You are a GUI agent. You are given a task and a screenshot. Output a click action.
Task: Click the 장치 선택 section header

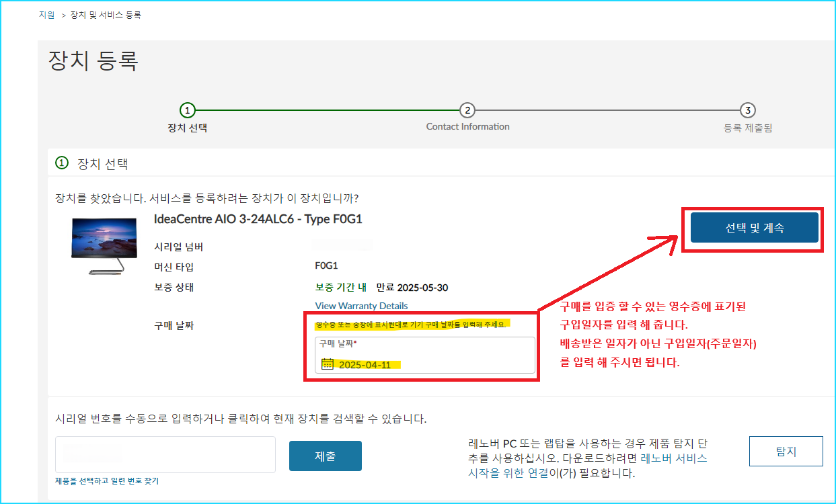pos(102,163)
